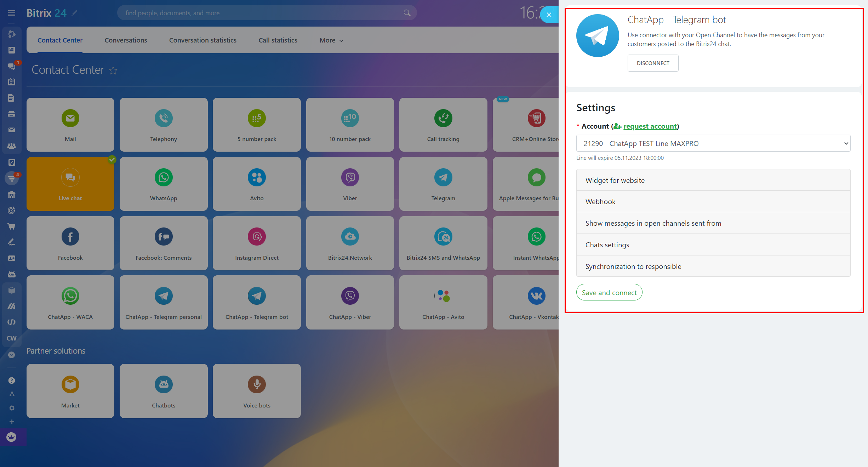Click the hamburger menu icon
Image resolution: width=868 pixels, height=467 pixels.
tap(12, 13)
